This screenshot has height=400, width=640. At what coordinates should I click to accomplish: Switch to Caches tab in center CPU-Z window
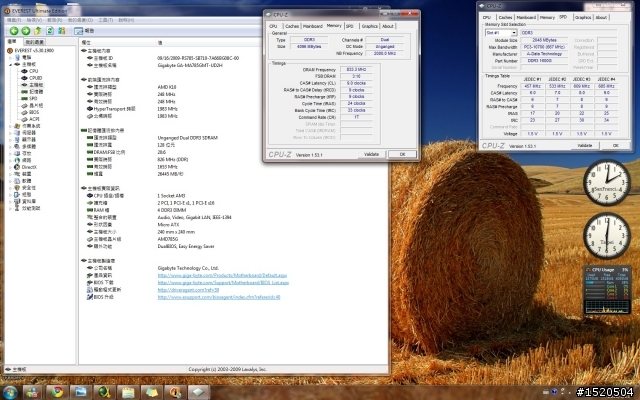coord(292,26)
